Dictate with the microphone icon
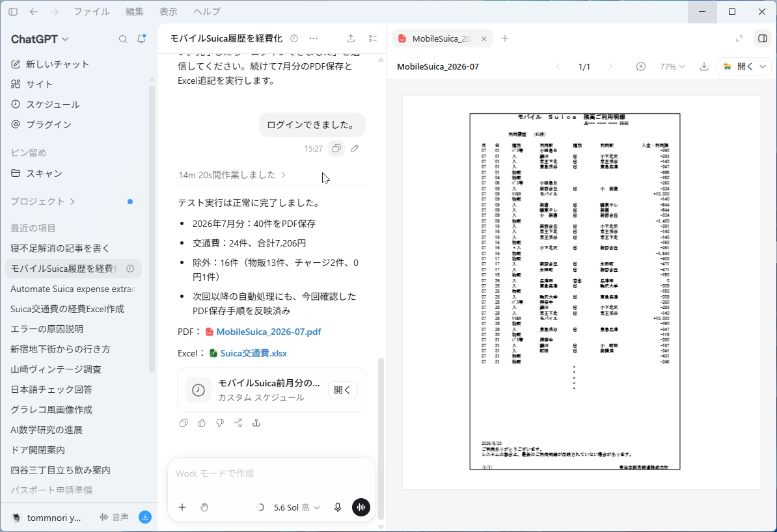This screenshot has height=532, width=777. click(x=338, y=507)
